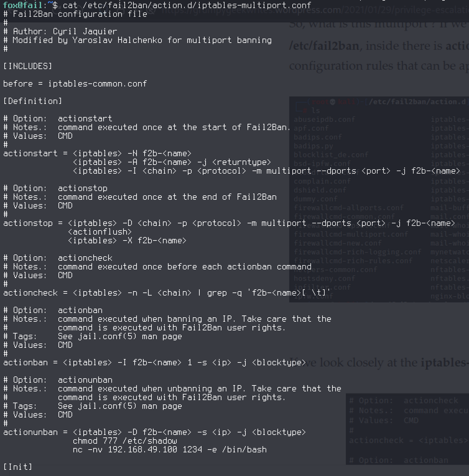Click the wordpress.com URL in the background browser
The image size is (469, 476).
(315, 10)
